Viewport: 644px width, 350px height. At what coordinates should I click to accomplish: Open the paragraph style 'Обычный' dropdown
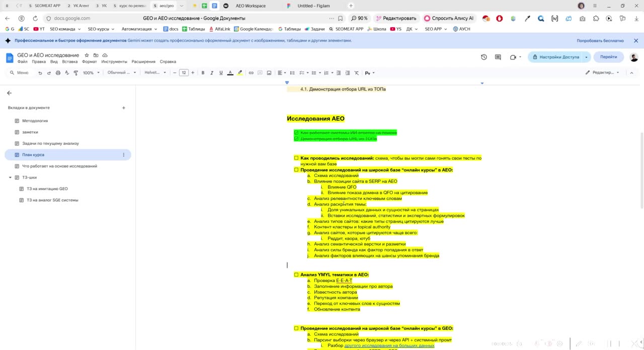point(122,73)
